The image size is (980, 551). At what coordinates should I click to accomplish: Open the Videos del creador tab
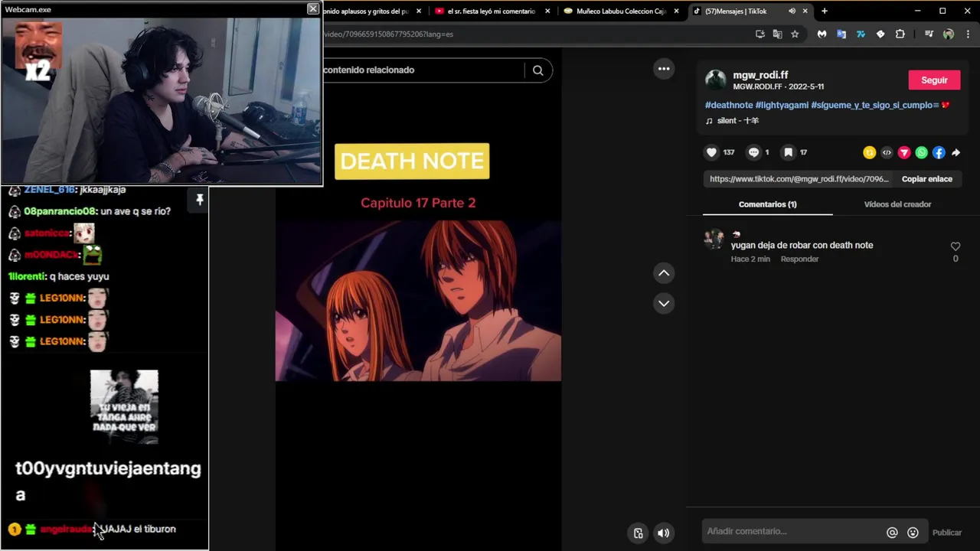pos(897,204)
